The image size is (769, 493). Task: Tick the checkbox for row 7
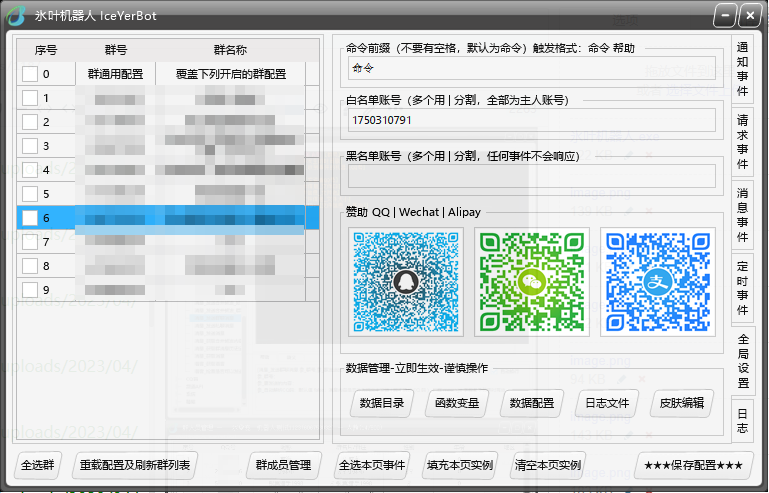point(30,242)
